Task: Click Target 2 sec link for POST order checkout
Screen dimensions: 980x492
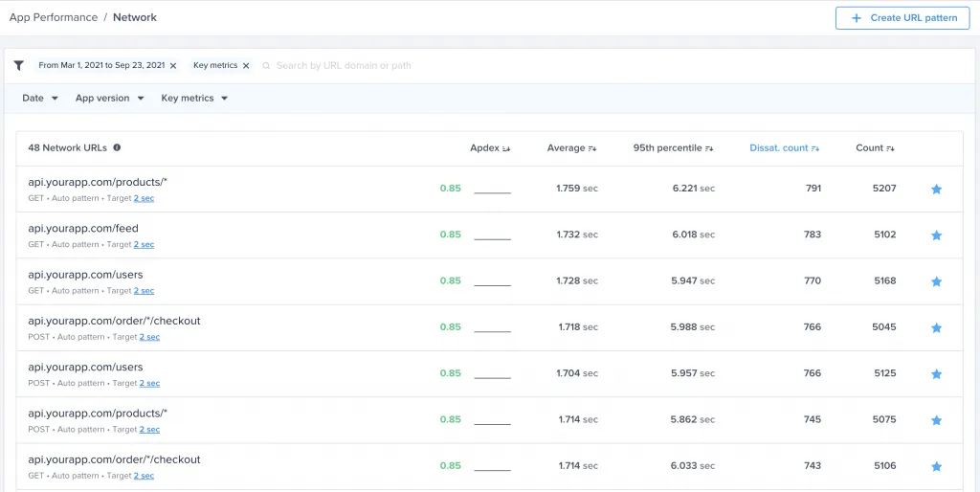Action: (149, 337)
